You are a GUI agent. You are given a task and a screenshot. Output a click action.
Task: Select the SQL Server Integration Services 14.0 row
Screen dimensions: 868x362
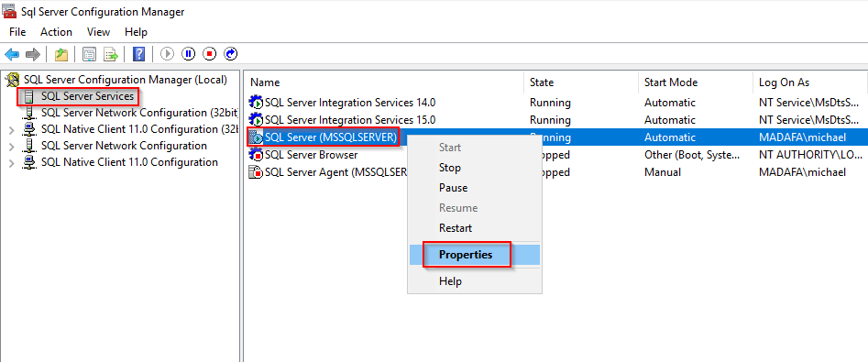point(556,103)
